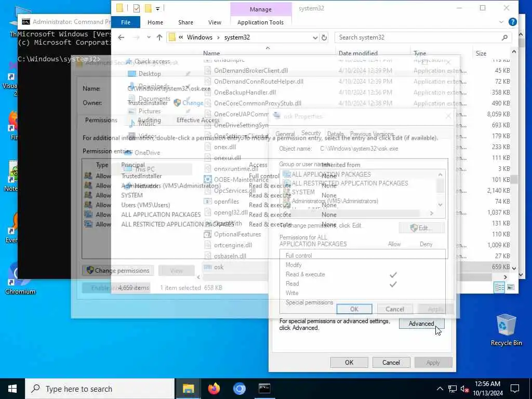This screenshot has height=399, width=532.
Task: Select the onex.dll file
Action: [224, 147]
